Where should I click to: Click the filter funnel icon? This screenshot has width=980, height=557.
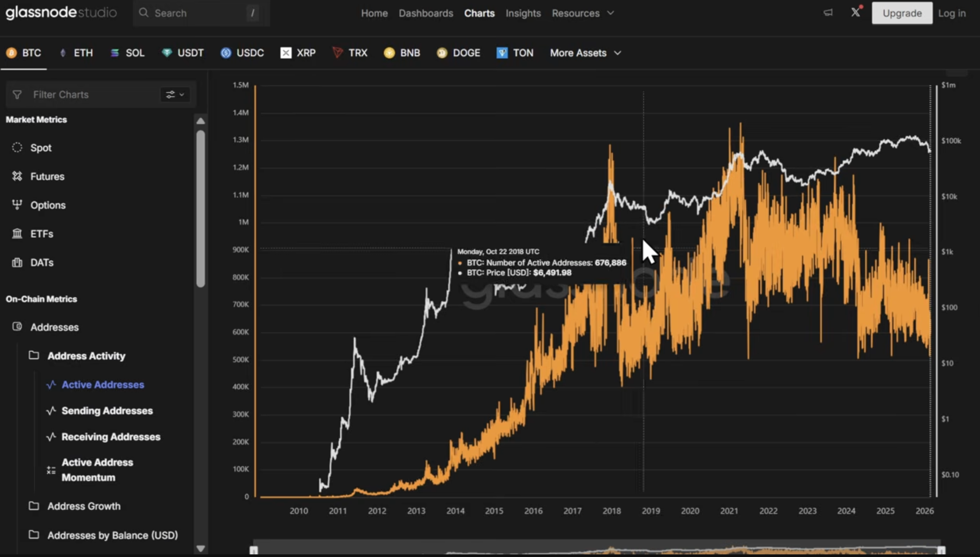[17, 95]
